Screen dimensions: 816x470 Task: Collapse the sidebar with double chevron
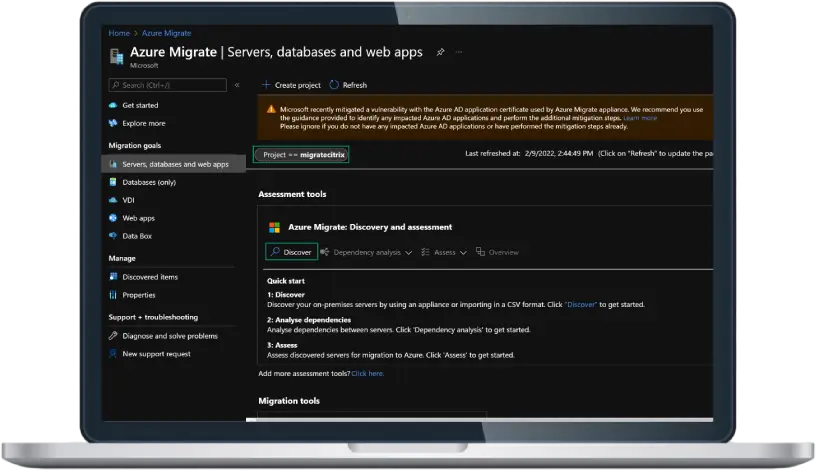click(237, 85)
